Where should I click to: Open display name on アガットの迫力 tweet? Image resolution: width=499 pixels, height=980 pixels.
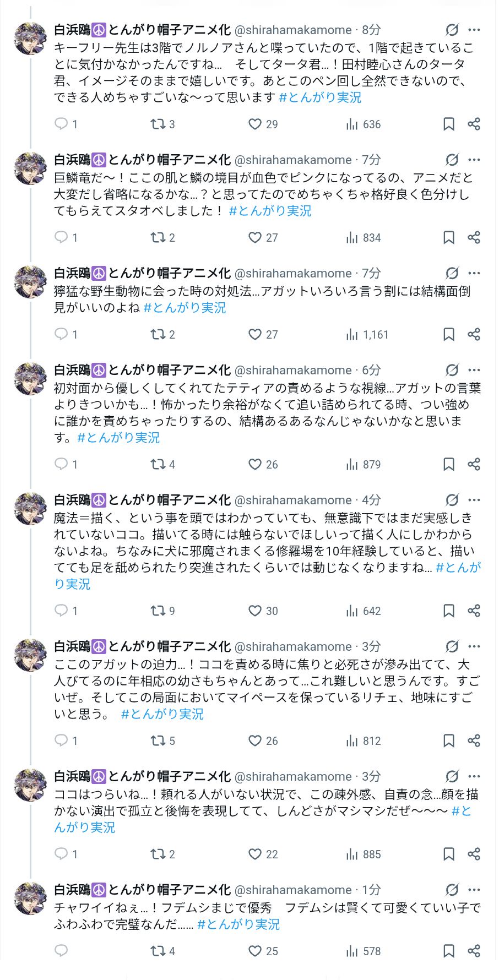[142, 646]
